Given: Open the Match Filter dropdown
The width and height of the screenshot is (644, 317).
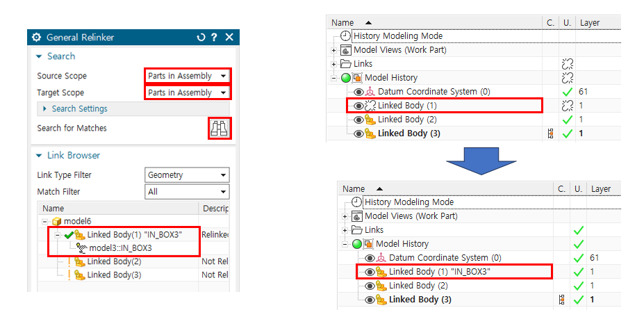Looking at the screenshot, I should 187,192.
